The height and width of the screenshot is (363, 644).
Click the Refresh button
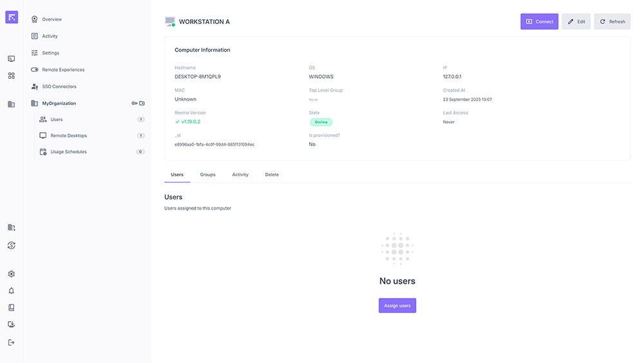click(612, 21)
